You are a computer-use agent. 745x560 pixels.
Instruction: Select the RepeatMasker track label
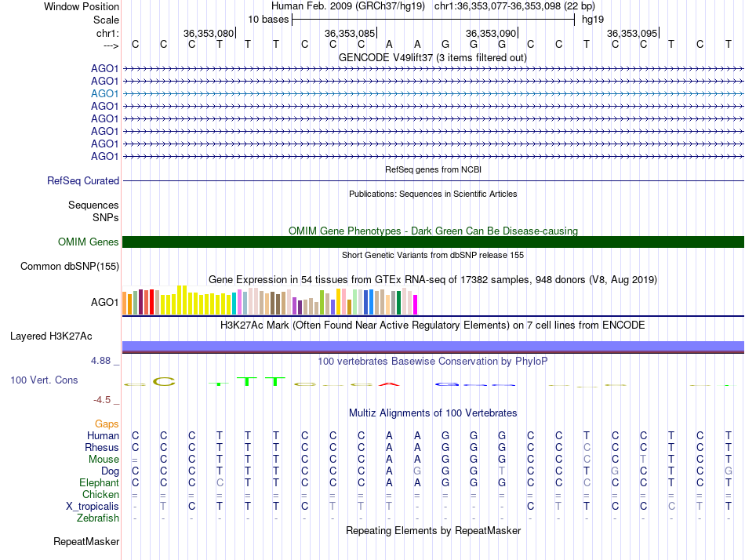pos(86,542)
